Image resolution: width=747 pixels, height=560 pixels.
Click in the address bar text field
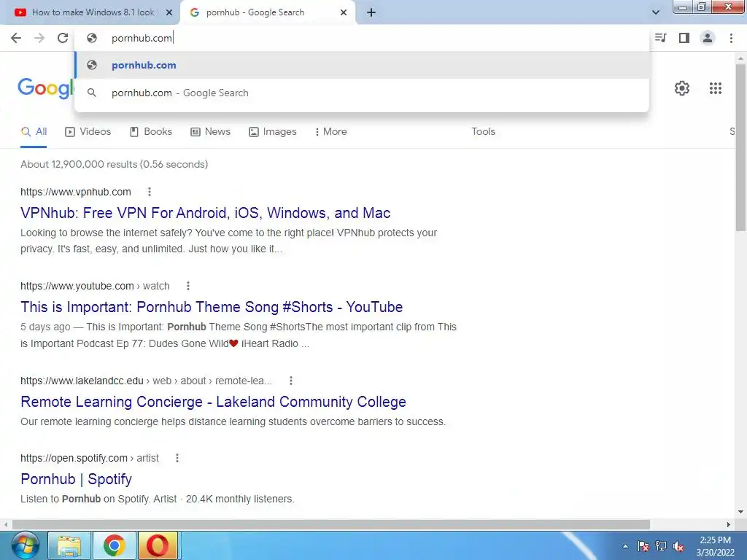(x=362, y=38)
